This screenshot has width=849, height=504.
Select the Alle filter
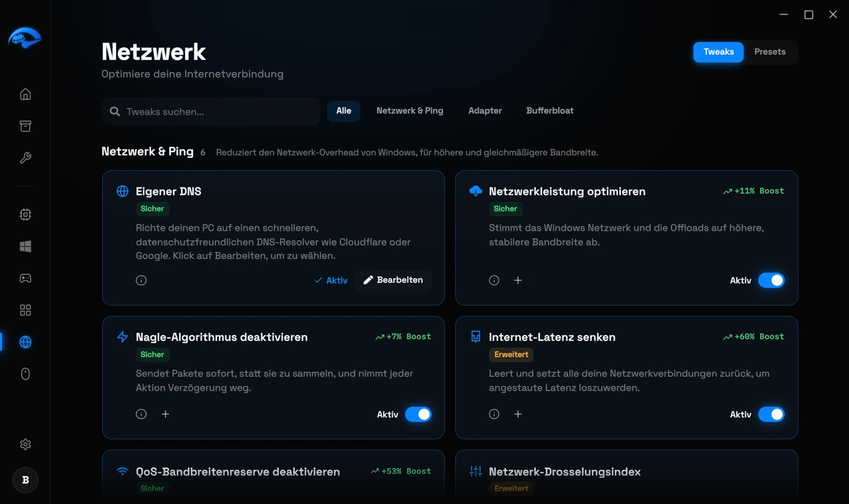[x=344, y=111]
